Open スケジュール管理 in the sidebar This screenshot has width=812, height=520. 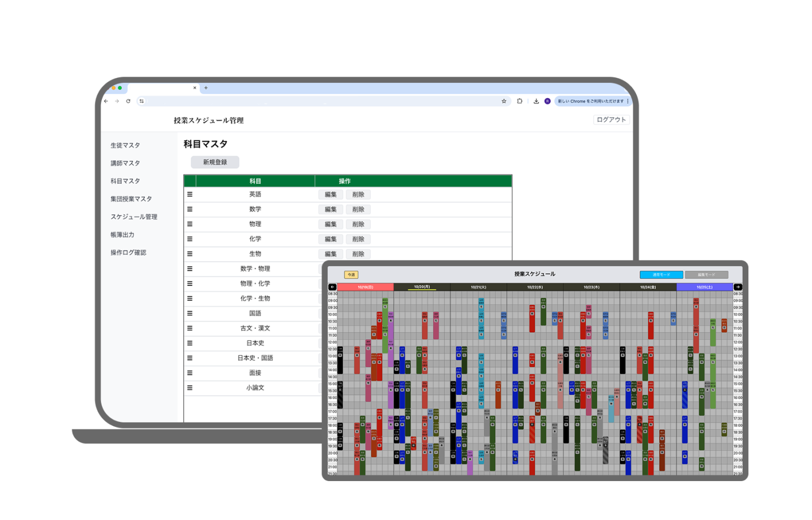[134, 217]
